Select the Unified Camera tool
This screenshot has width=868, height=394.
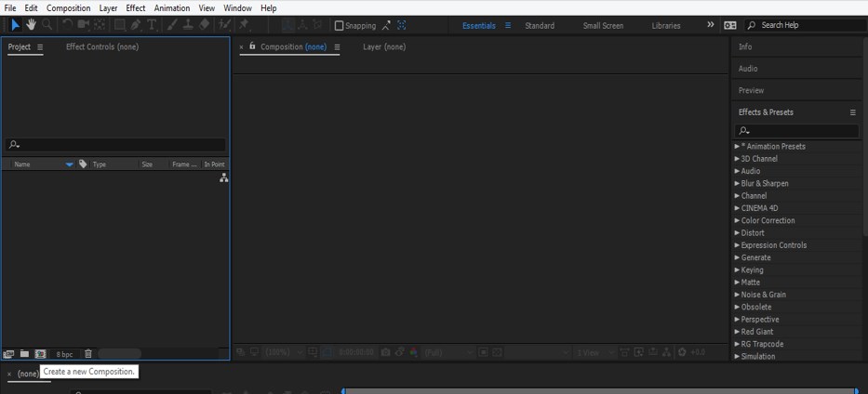pos(84,25)
